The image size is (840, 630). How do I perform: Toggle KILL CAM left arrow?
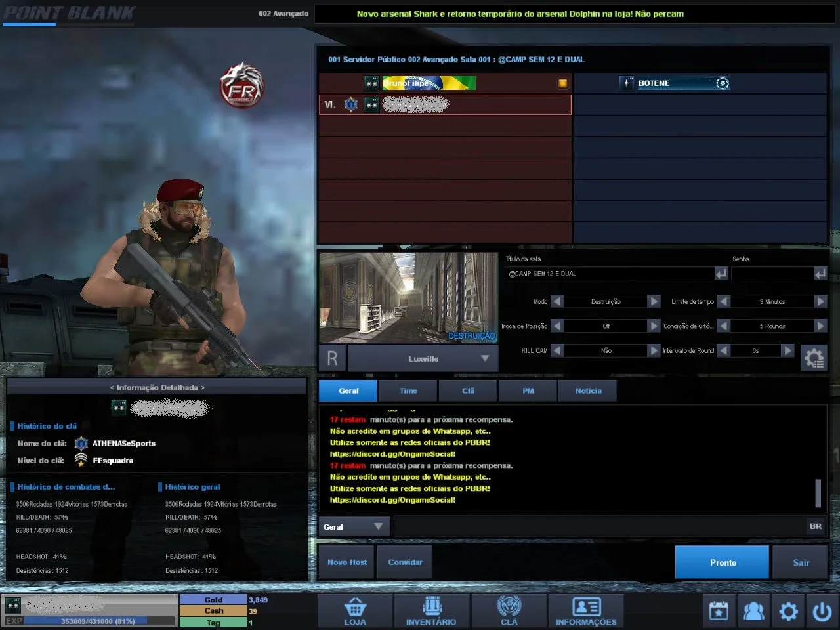coord(557,350)
